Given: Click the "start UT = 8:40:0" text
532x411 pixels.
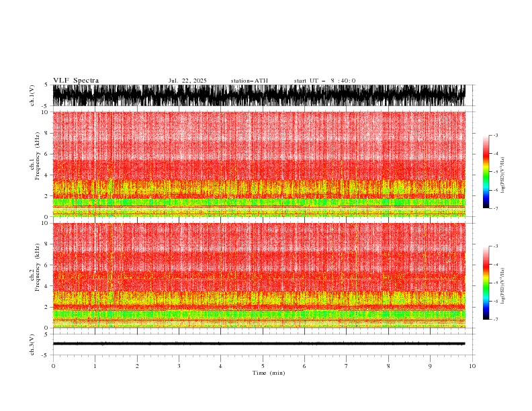Looking at the screenshot, I should pyautogui.click(x=324, y=81).
